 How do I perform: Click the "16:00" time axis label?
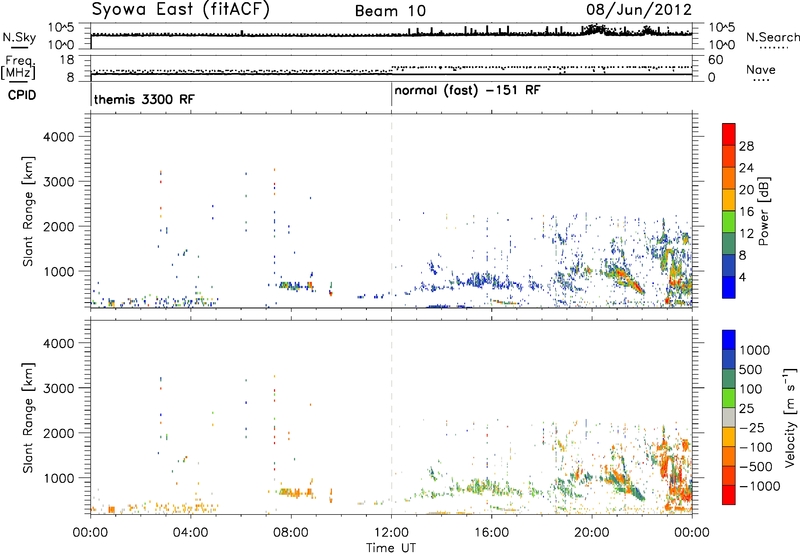[x=491, y=533]
